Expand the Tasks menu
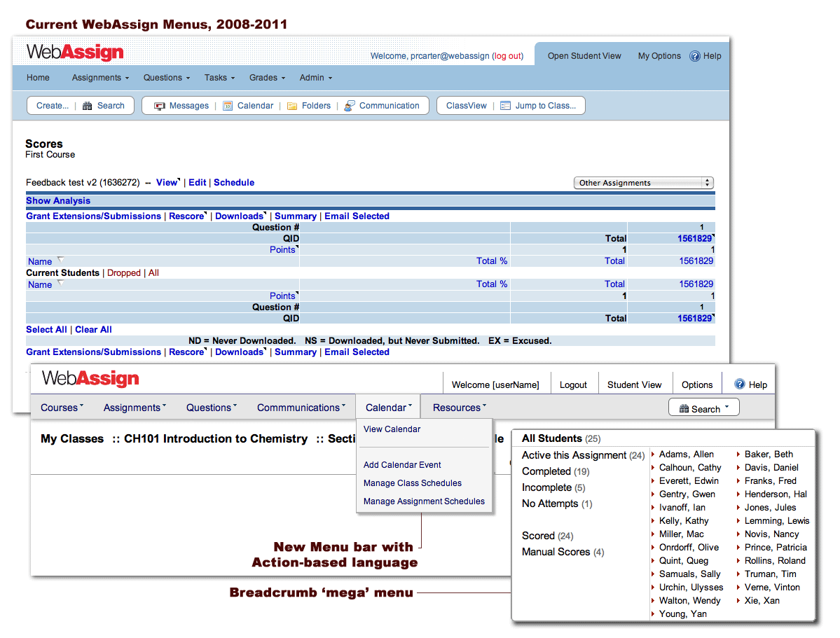The width and height of the screenshot is (840, 638). [x=220, y=78]
